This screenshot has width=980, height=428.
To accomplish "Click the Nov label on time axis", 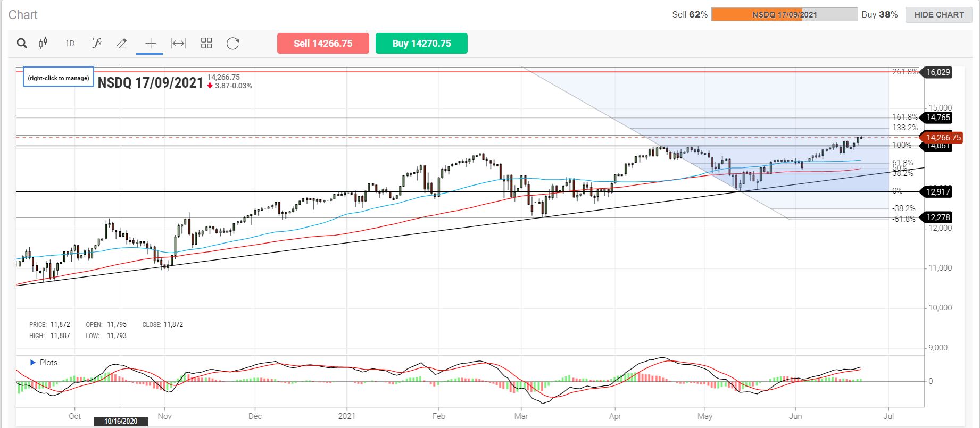I will [164, 416].
